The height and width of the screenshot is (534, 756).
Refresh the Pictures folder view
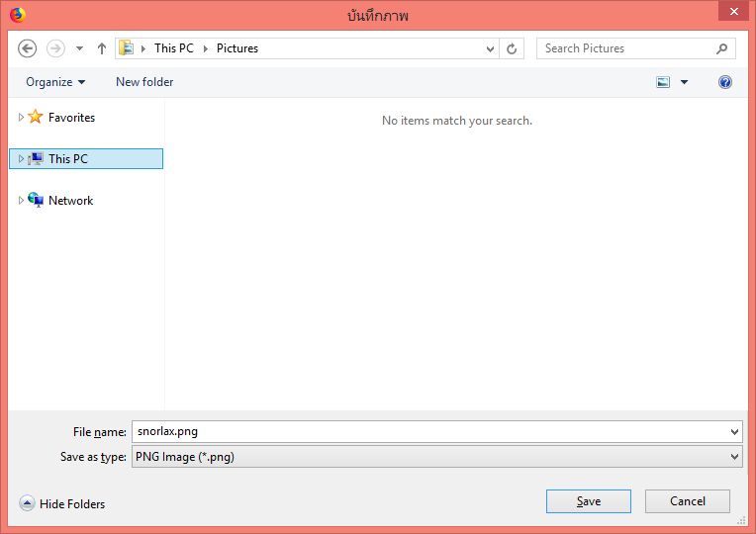click(512, 48)
